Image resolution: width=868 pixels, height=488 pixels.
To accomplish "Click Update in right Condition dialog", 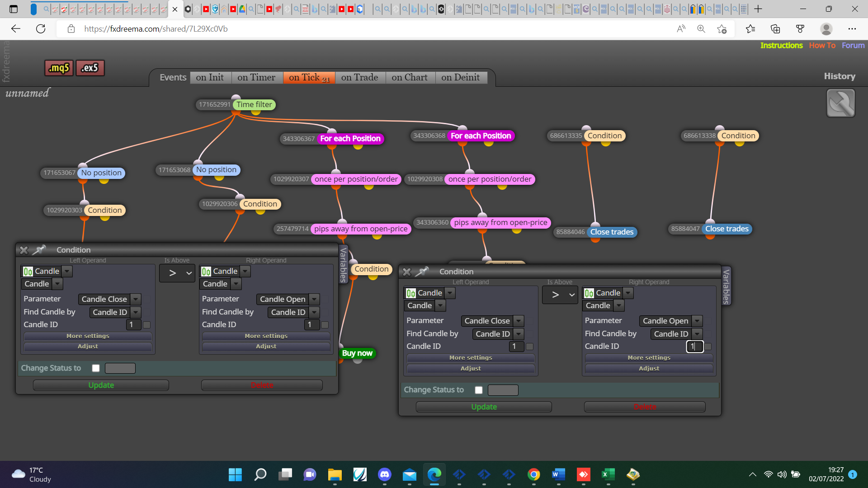I will pyautogui.click(x=484, y=407).
